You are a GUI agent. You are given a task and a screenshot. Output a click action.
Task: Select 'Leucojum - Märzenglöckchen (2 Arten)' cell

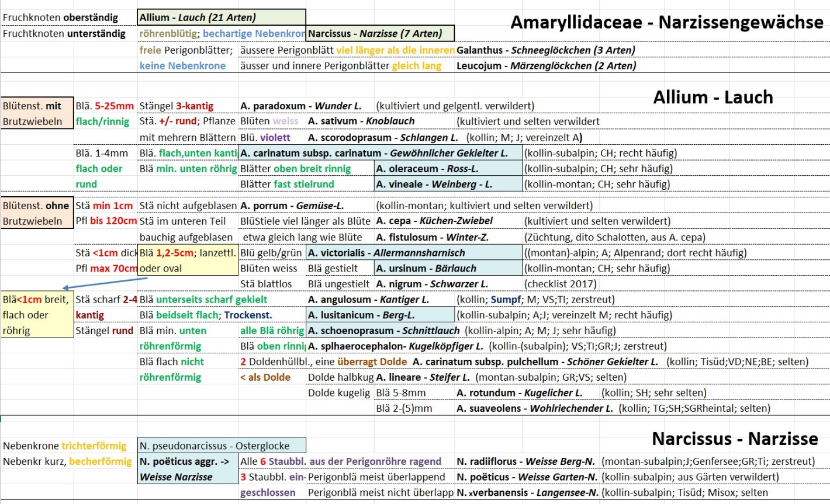point(547,65)
